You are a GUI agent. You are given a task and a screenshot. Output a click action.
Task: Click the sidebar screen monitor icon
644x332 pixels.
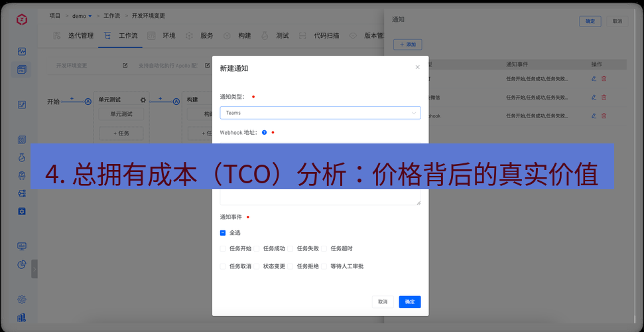[22, 246]
